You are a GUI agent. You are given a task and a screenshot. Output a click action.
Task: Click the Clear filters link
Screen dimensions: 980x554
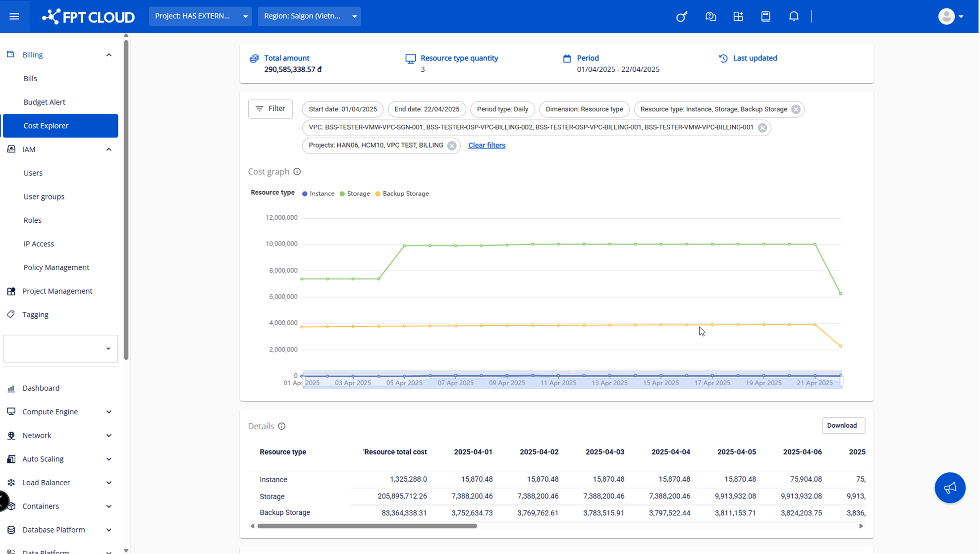[x=486, y=145]
